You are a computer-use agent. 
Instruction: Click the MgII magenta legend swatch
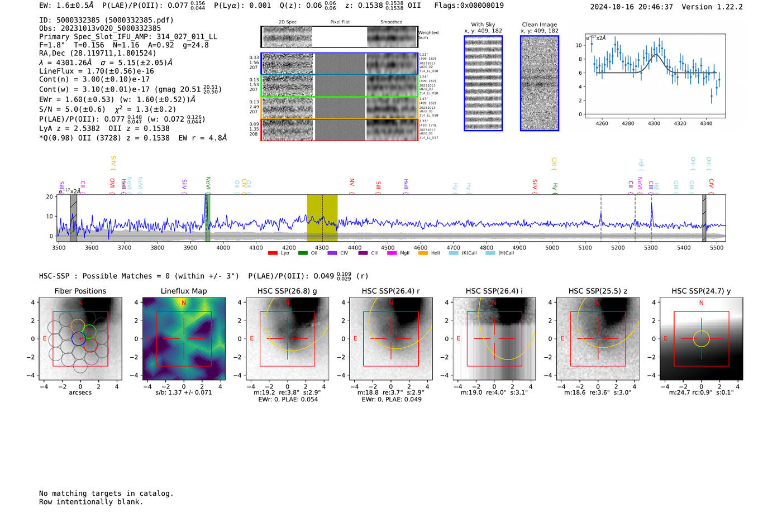click(393, 253)
